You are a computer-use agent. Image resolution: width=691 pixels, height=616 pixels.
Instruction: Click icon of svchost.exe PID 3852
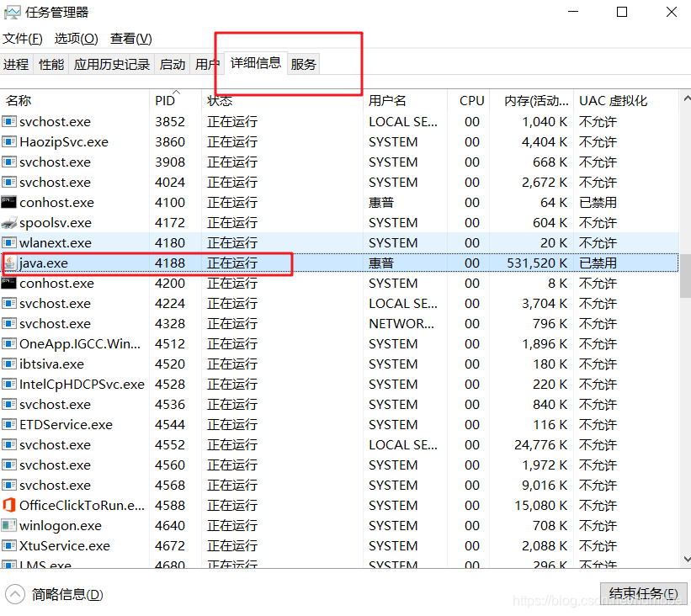pyautogui.click(x=9, y=121)
